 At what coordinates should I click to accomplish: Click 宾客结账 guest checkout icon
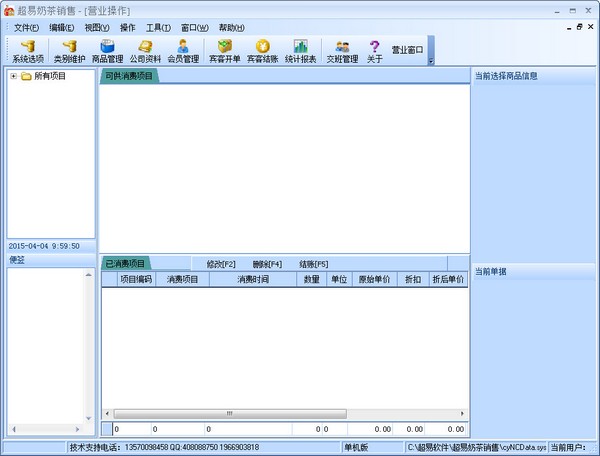click(x=262, y=46)
